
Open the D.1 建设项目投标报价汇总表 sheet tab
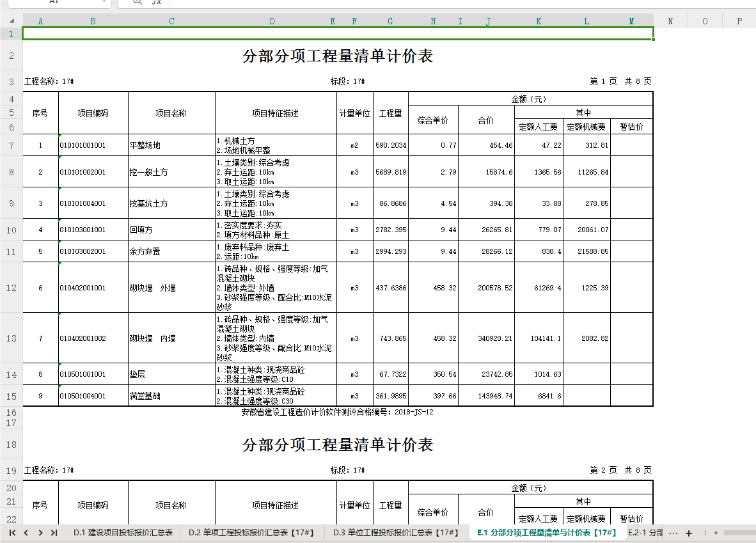123,532
